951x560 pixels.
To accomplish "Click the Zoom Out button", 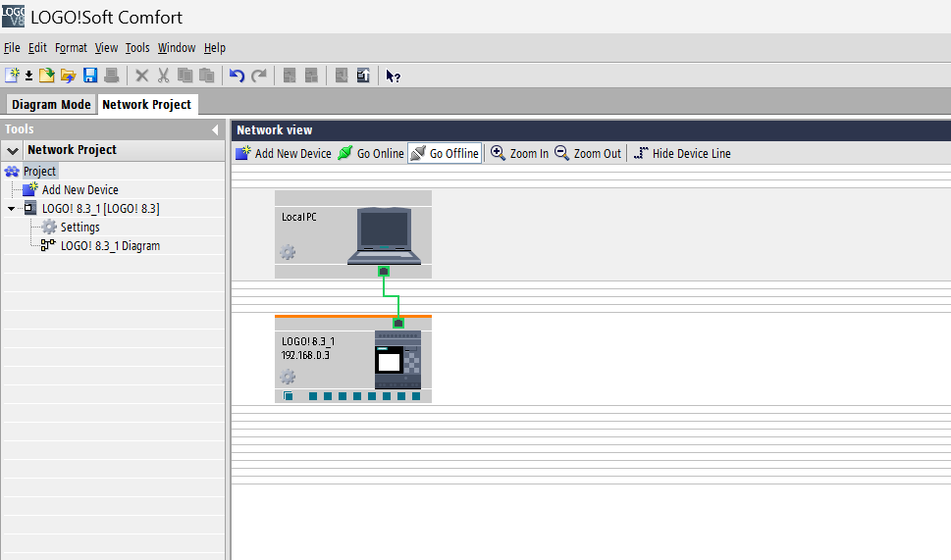I will pyautogui.click(x=588, y=153).
